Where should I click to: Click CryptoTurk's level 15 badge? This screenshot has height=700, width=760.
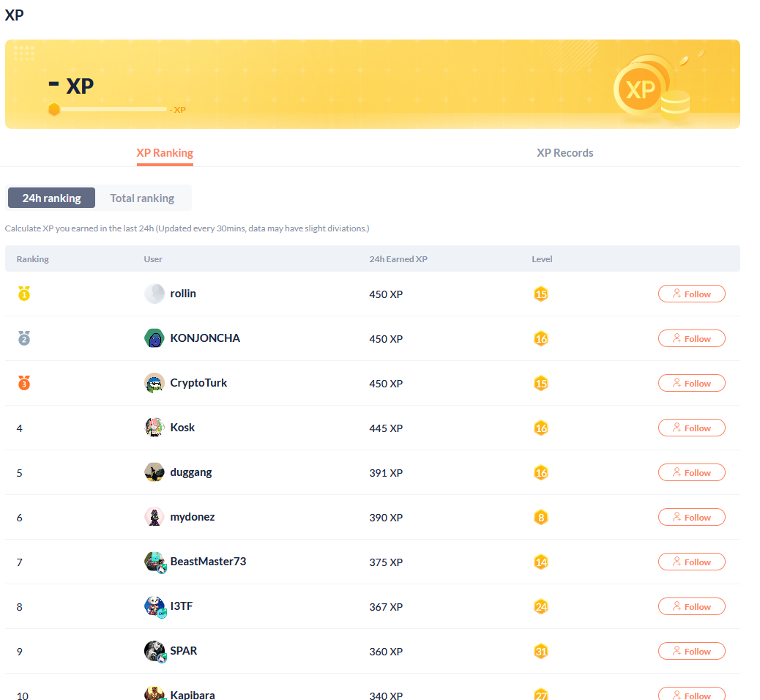tap(541, 383)
